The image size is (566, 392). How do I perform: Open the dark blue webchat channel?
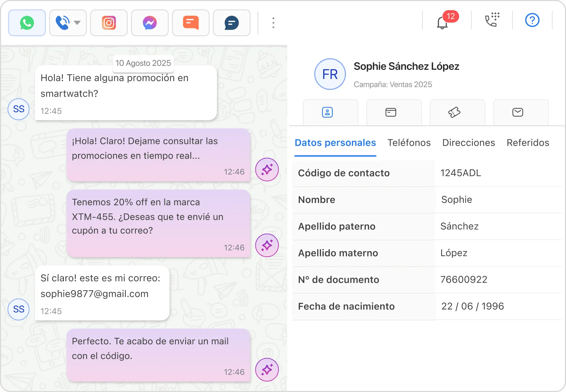(232, 23)
